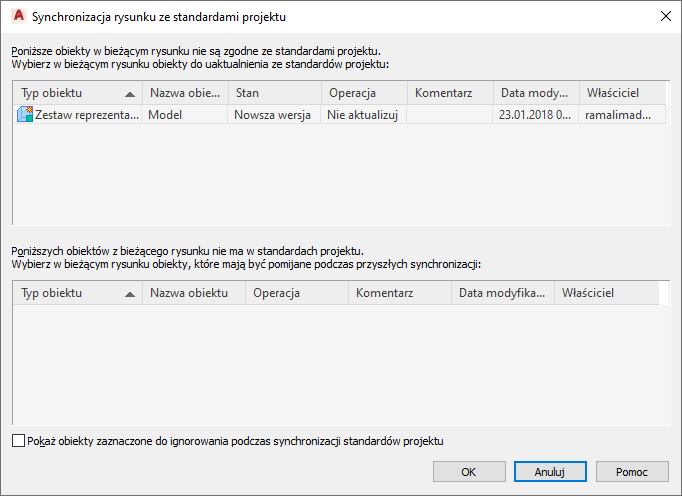Viewport: 682px width, 496px height.
Task: Click the Stan column header
Action: coord(274,92)
